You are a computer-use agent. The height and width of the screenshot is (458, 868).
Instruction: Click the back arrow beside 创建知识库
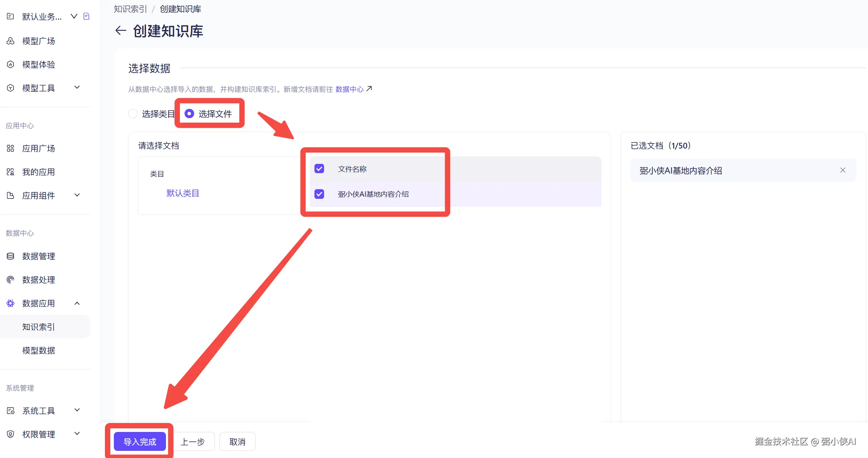coord(121,31)
